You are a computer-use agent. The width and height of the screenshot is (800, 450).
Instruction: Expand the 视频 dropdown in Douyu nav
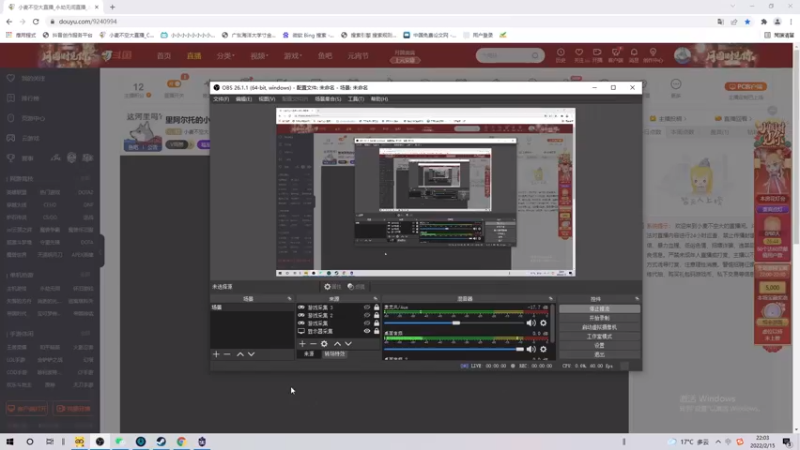pyautogui.click(x=259, y=56)
